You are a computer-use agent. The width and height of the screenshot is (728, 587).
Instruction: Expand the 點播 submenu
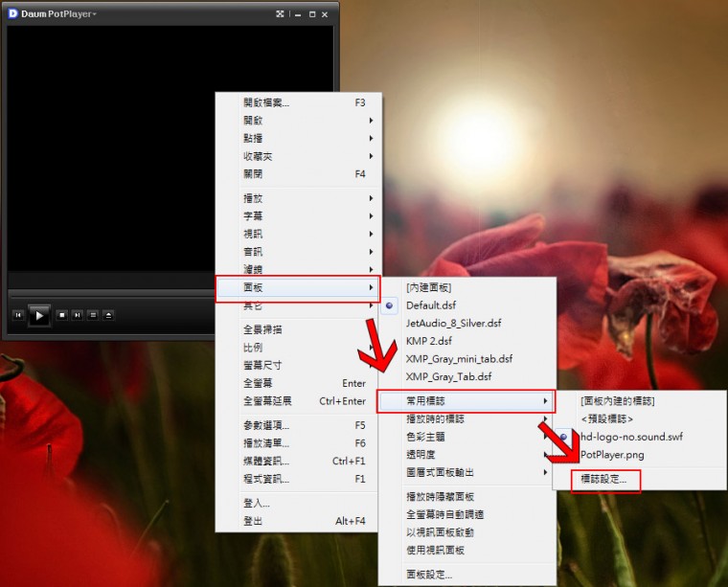tap(299, 138)
